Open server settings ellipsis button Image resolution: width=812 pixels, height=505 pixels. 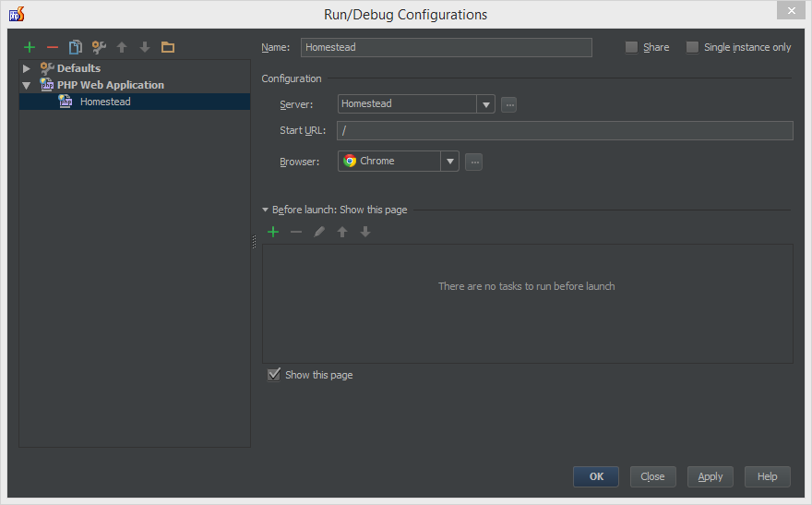509,104
